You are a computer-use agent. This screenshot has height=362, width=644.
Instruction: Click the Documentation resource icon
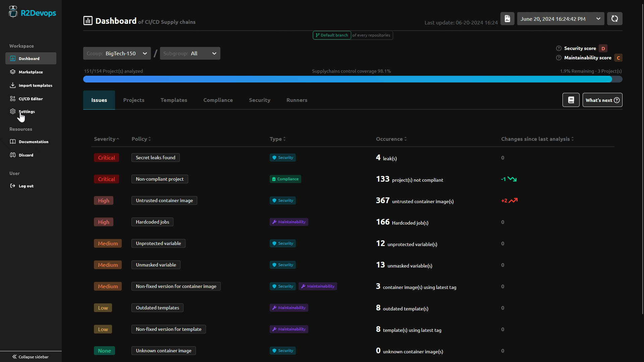pyautogui.click(x=12, y=141)
